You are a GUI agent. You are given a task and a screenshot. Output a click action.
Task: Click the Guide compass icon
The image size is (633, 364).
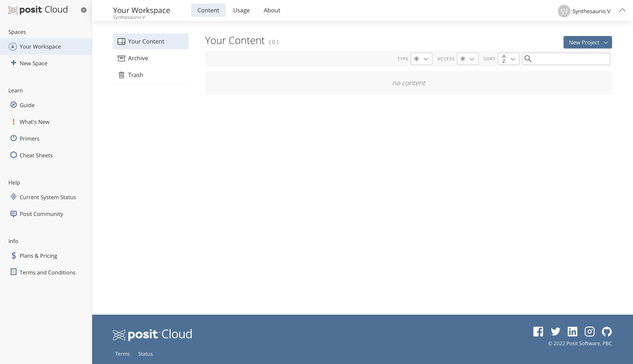[14, 105]
